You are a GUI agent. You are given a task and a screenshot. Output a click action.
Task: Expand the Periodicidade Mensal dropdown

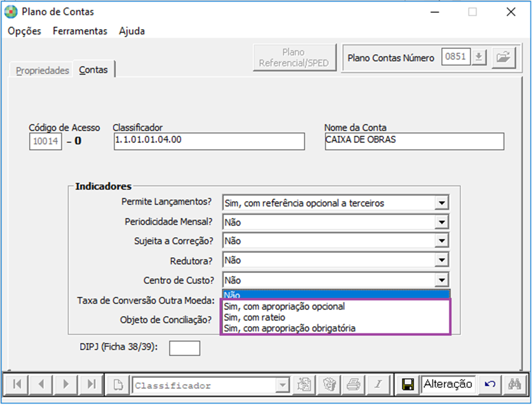tap(441, 222)
